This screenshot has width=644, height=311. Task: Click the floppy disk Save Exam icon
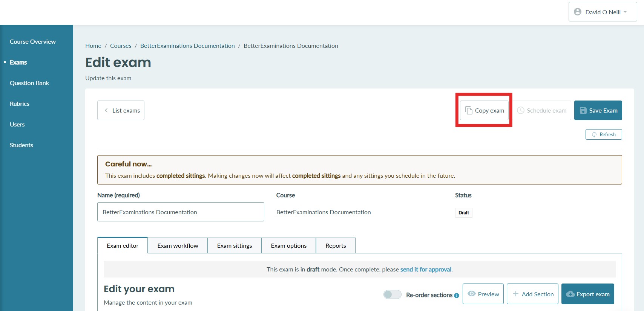[x=583, y=110]
